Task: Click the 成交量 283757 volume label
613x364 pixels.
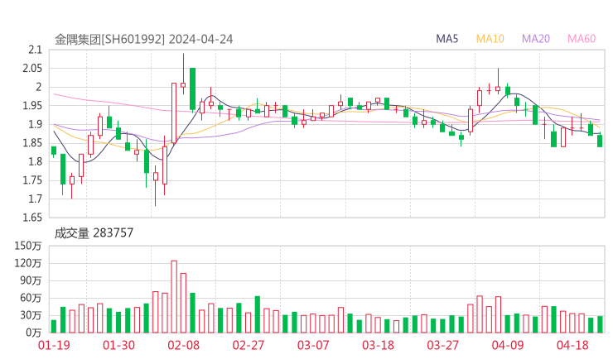Action: [x=94, y=233]
